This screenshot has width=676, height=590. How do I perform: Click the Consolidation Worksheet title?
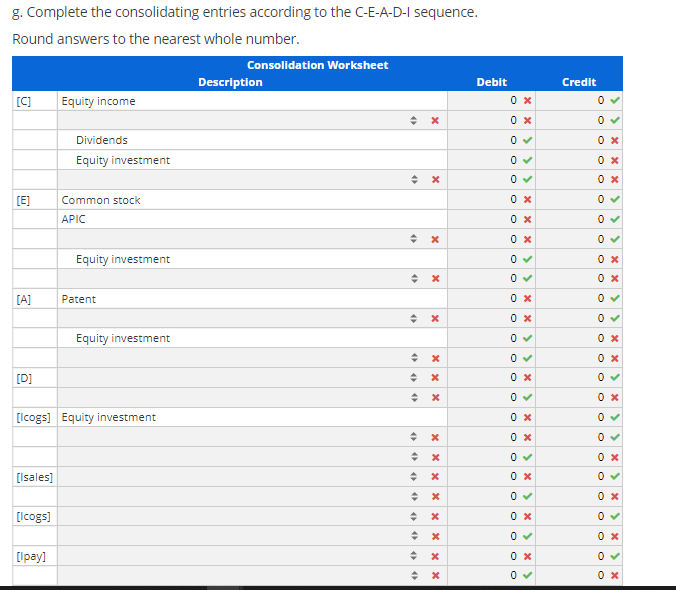[317, 65]
